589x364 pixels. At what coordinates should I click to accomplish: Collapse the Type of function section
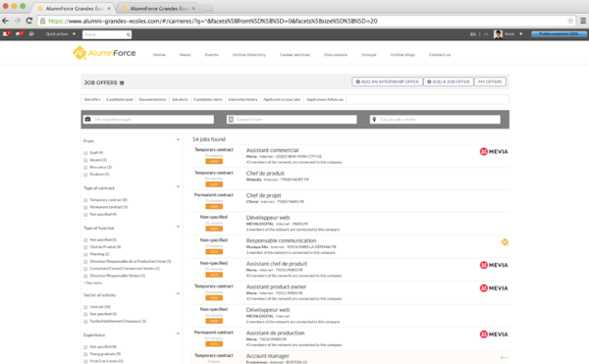(178, 227)
